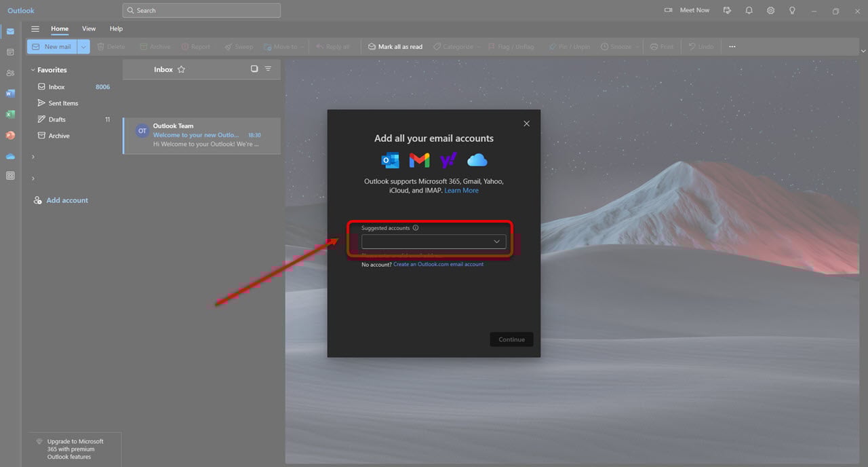868x467 pixels.
Task: Open the People contacts icon
Action: 10,73
